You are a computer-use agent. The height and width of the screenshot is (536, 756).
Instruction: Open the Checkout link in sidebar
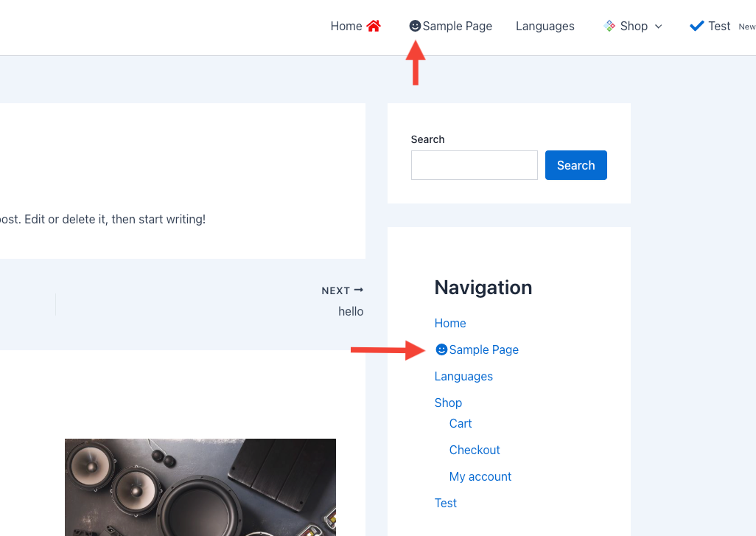(x=475, y=450)
